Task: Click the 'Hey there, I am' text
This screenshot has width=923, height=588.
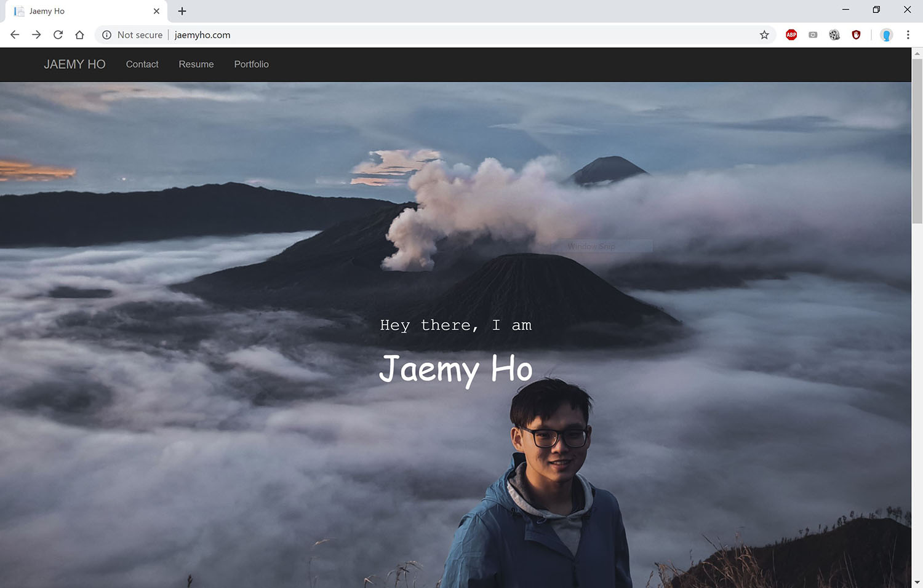Action: pyautogui.click(x=456, y=325)
